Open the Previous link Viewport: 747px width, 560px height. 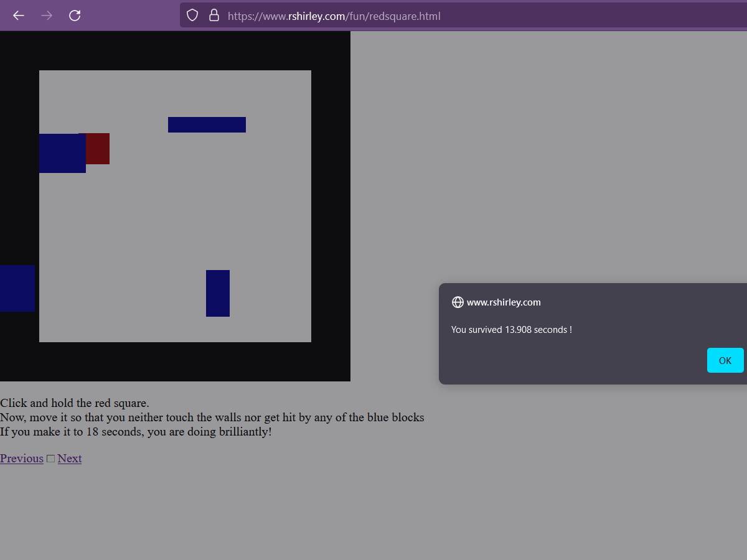click(22, 459)
